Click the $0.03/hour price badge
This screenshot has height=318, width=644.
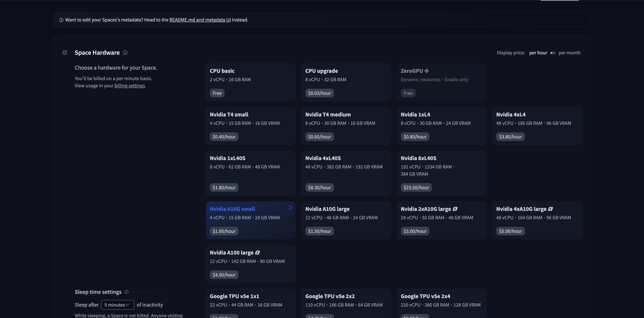click(319, 93)
